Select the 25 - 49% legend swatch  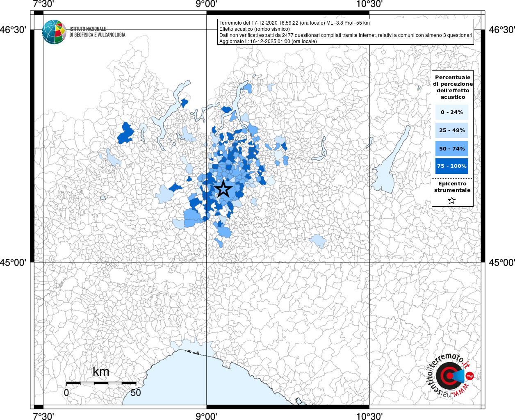[x=452, y=130]
